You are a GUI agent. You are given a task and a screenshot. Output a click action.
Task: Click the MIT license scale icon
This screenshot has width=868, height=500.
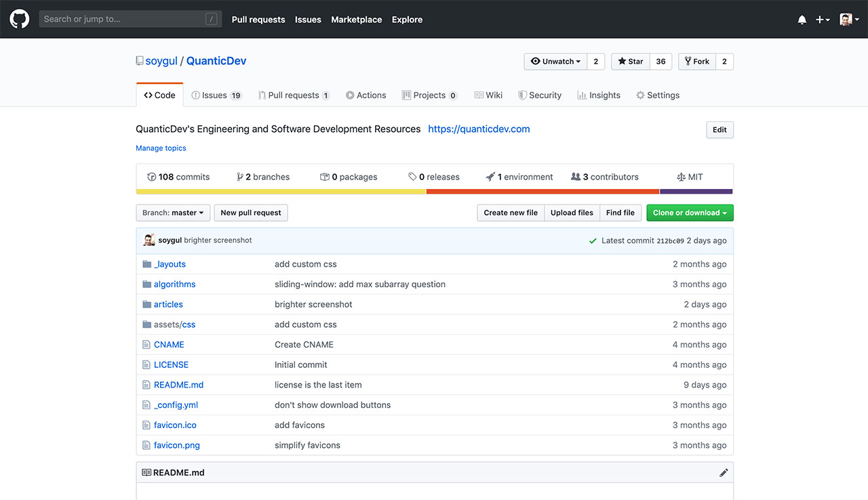681,177
